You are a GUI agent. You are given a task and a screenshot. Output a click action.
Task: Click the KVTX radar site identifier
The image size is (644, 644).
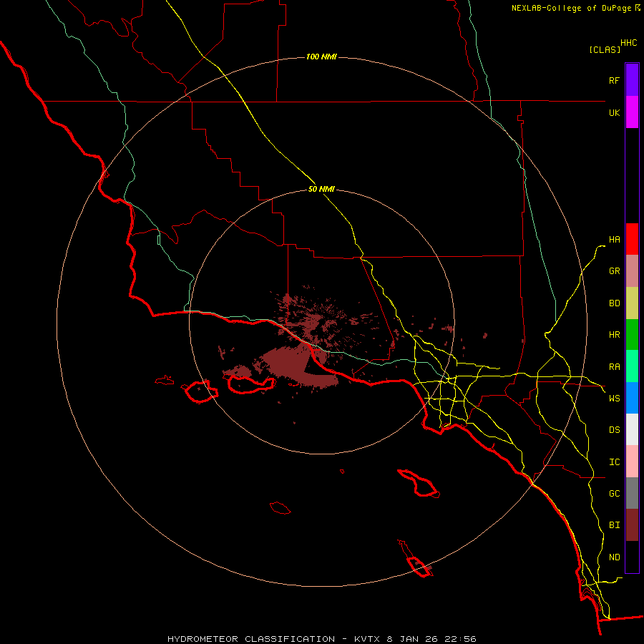(x=366, y=639)
